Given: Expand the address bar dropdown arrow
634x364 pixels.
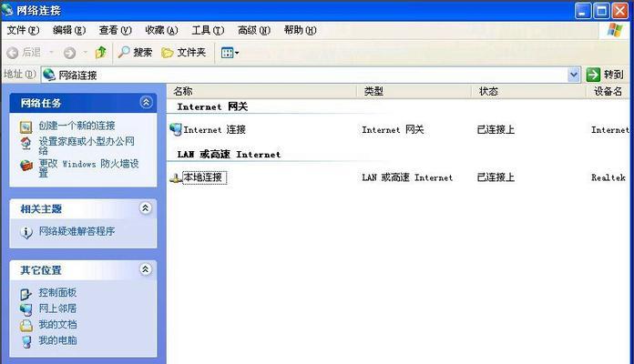Looking at the screenshot, I should point(574,75).
